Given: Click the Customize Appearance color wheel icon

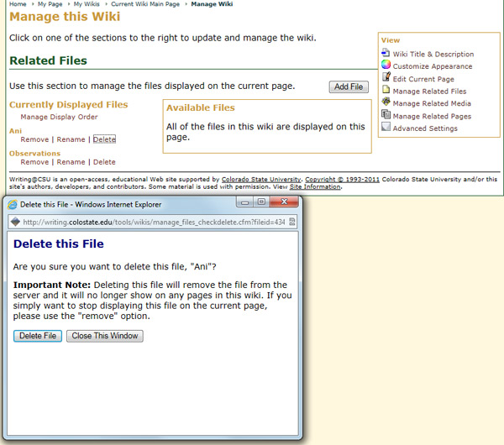Looking at the screenshot, I should pos(386,65).
